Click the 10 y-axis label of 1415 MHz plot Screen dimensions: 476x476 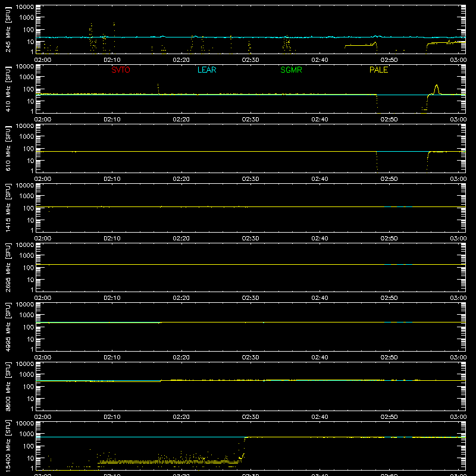tap(30, 220)
